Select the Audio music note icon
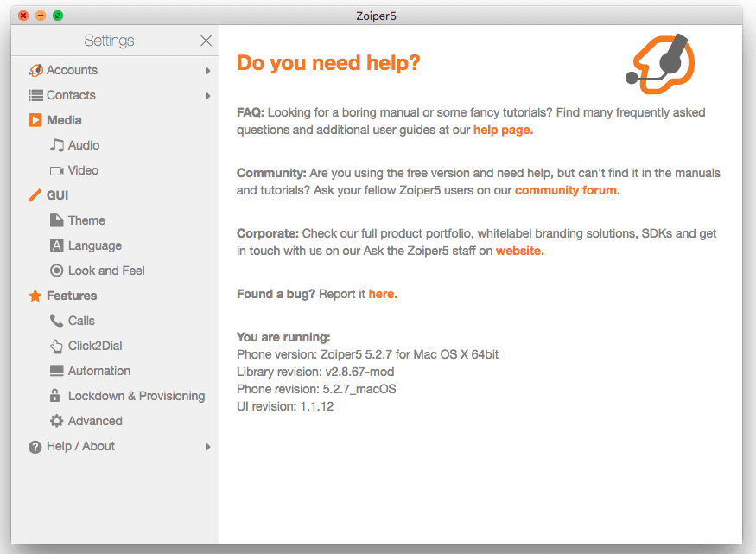Screen dimensions: 756x554 (x=57, y=145)
